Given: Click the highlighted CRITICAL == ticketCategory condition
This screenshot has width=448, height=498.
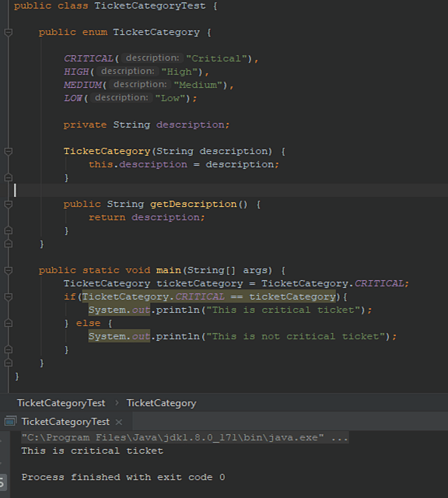Looking at the screenshot, I should [x=208, y=296].
